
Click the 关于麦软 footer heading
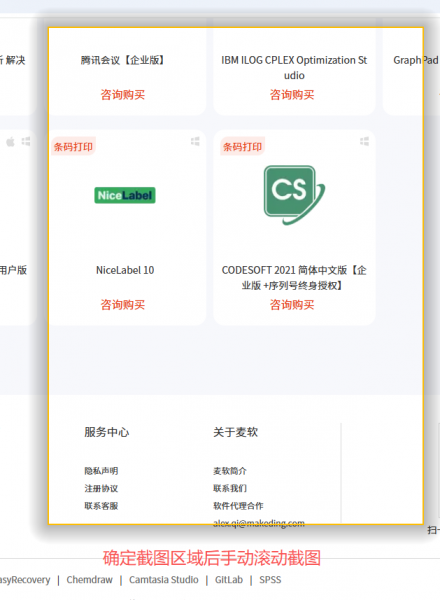point(235,432)
